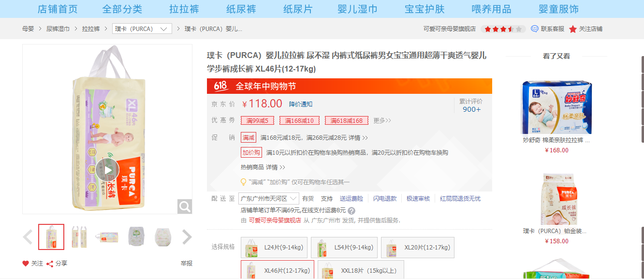
Task: Click 极速审核 service link
Action: point(418,199)
